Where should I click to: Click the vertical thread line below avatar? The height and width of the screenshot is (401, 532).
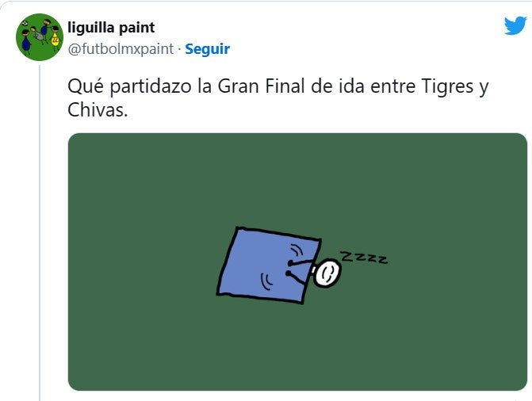click(40, 233)
